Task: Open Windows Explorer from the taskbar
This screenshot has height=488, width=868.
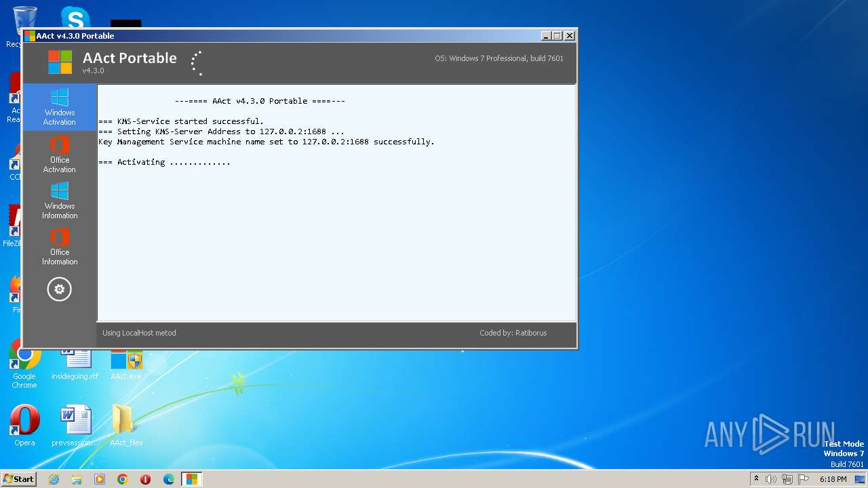Action: [x=77, y=479]
